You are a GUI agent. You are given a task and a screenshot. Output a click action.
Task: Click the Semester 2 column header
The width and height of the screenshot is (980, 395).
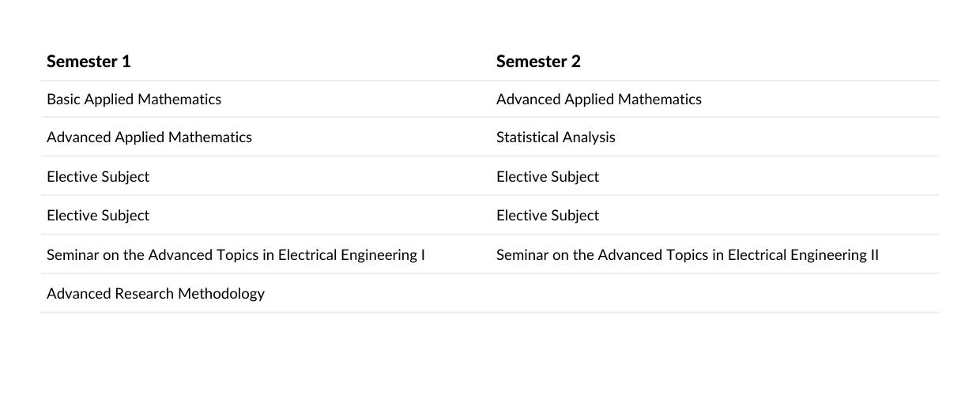click(538, 62)
